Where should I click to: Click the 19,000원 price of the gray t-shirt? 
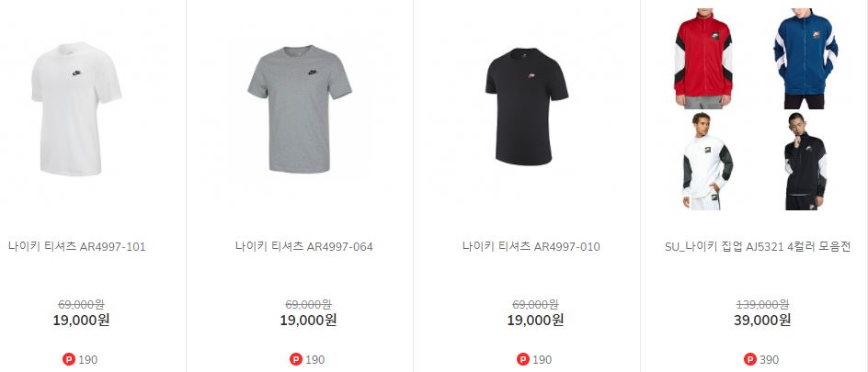click(x=308, y=320)
